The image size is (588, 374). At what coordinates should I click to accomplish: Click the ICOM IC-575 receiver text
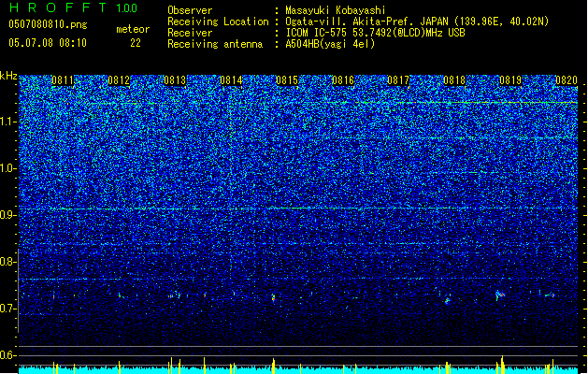click(375, 33)
